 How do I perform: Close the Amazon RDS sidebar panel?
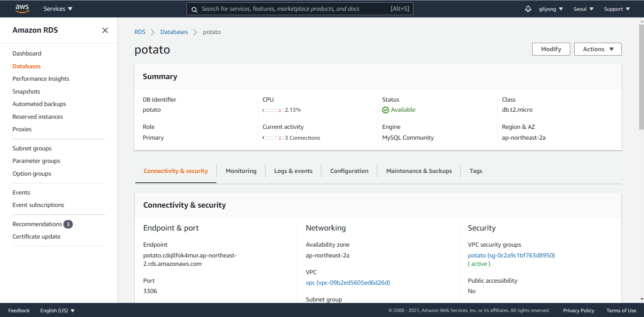(105, 30)
